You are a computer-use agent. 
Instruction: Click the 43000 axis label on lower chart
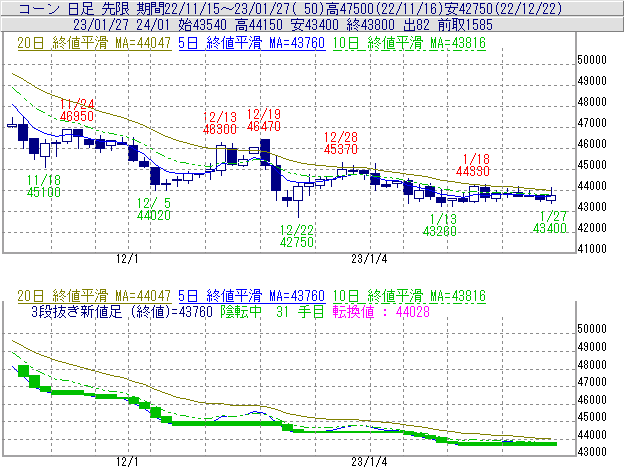coord(592,452)
